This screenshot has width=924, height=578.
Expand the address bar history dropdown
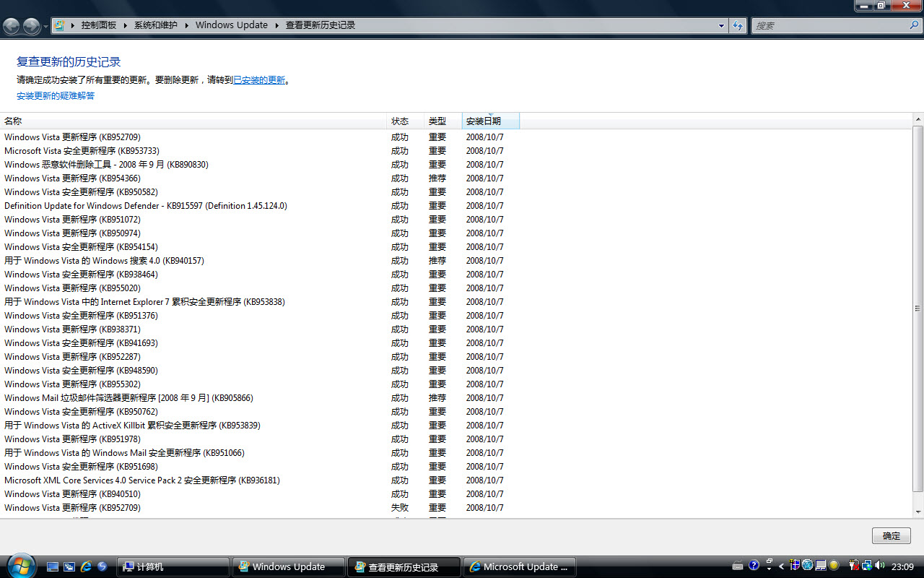pos(721,26)
